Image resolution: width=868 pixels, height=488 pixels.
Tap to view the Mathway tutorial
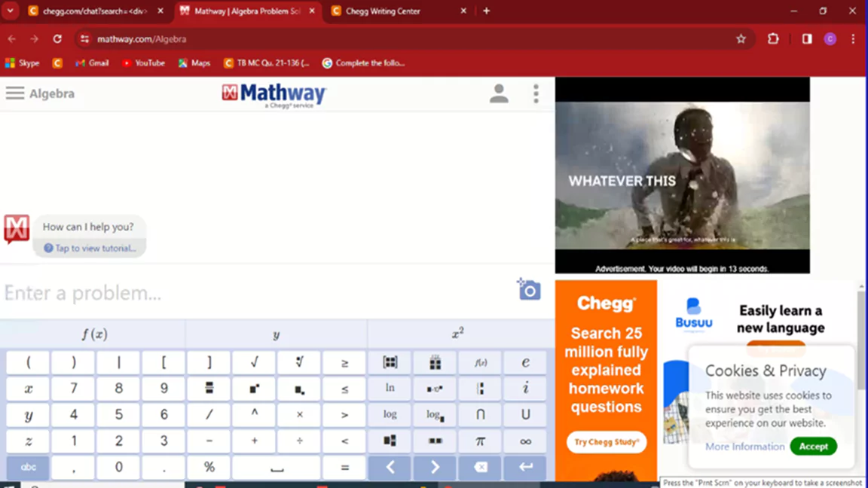pyautogui.click(x=89, y=248)
